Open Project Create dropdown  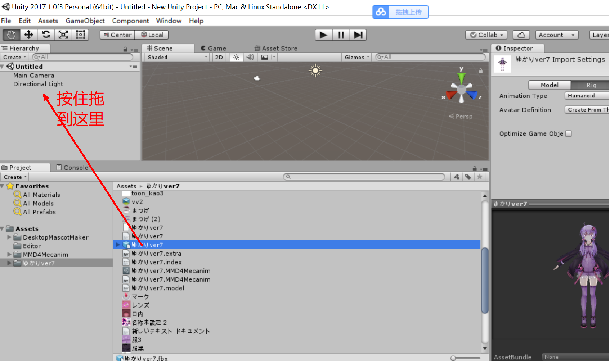click(x=15, y=177)
